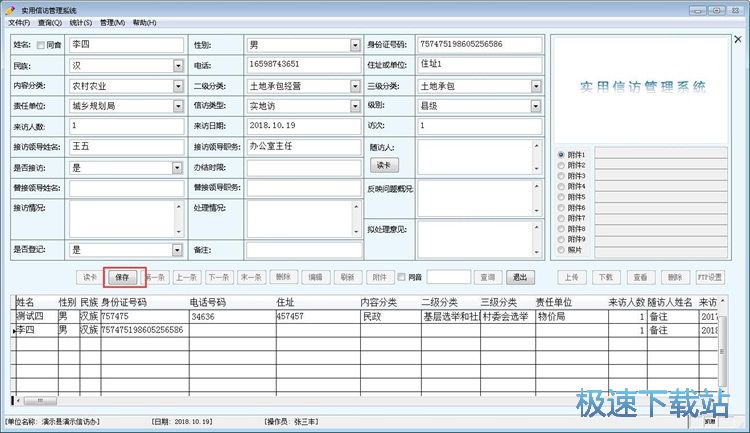Open the 管理(M) menu

[112, 22]
